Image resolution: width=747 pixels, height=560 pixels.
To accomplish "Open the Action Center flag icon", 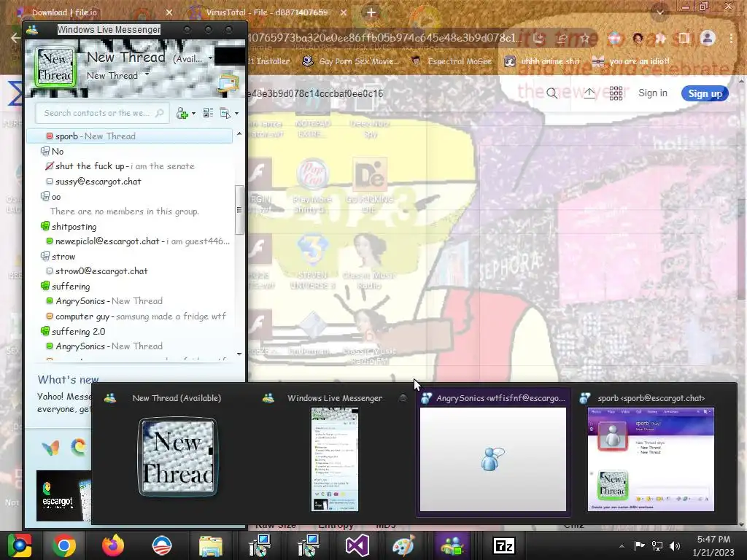I will tap(639, 545).
